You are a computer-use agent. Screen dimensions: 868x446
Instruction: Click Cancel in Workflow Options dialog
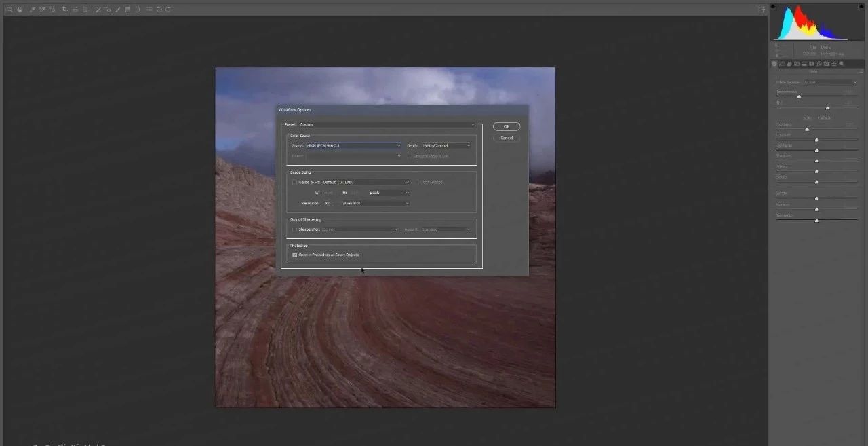[x=507, y=138]
